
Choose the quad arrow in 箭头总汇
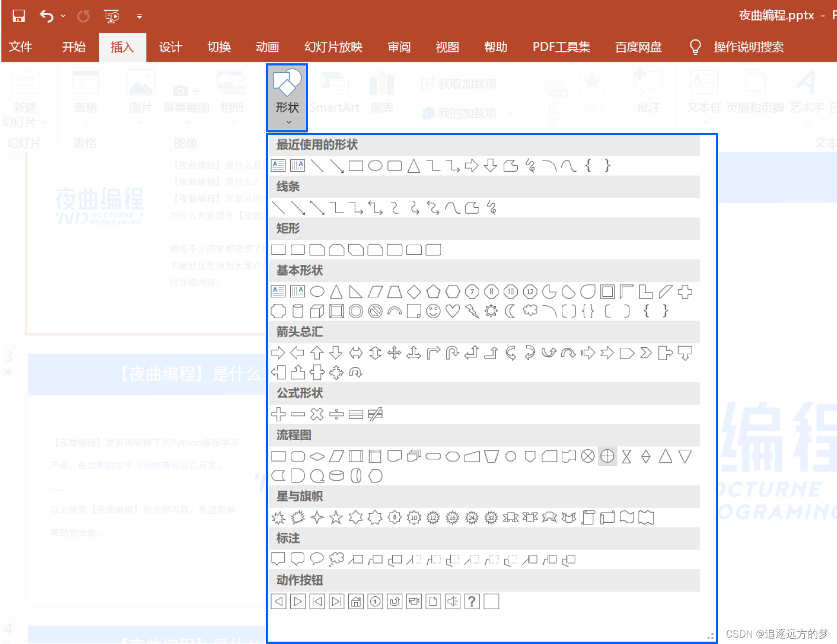tap(394, 353)
